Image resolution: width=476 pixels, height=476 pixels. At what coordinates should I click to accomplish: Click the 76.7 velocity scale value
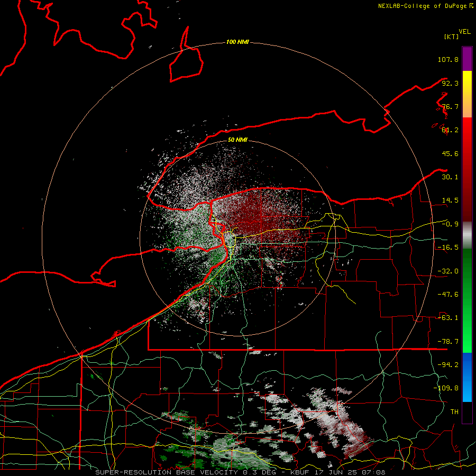[x=450, y=106]
